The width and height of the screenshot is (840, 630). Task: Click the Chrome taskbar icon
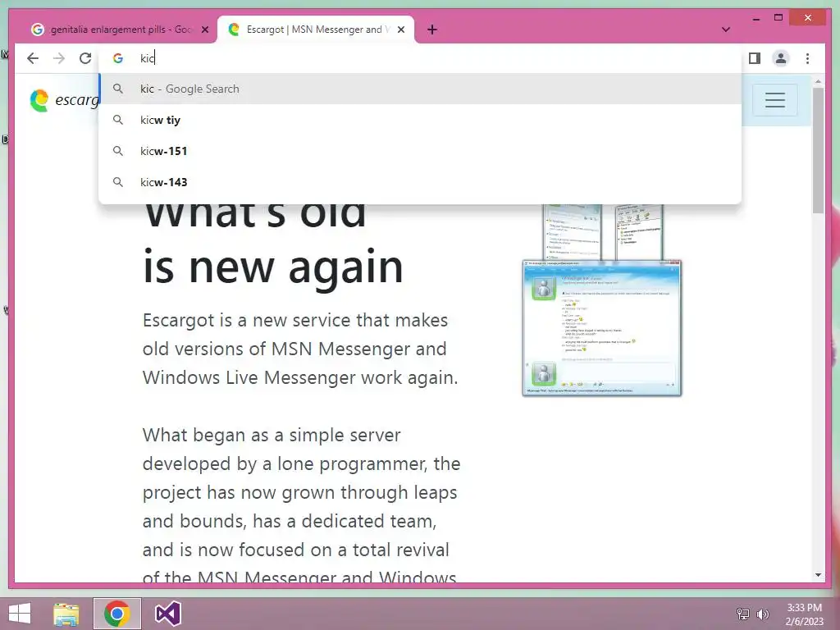coord(116,614)
